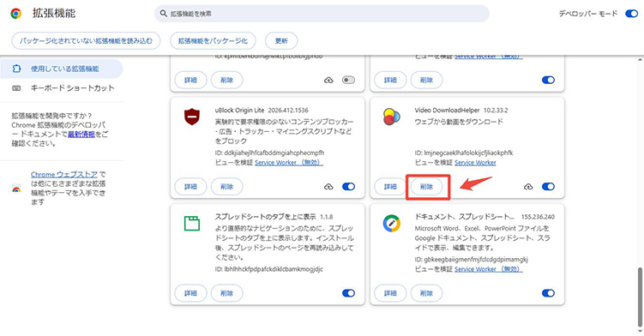The image size is (644, 336).
Task: Click the cloud icon on Video DownloadHelper card
Action: tap(528, 187)
